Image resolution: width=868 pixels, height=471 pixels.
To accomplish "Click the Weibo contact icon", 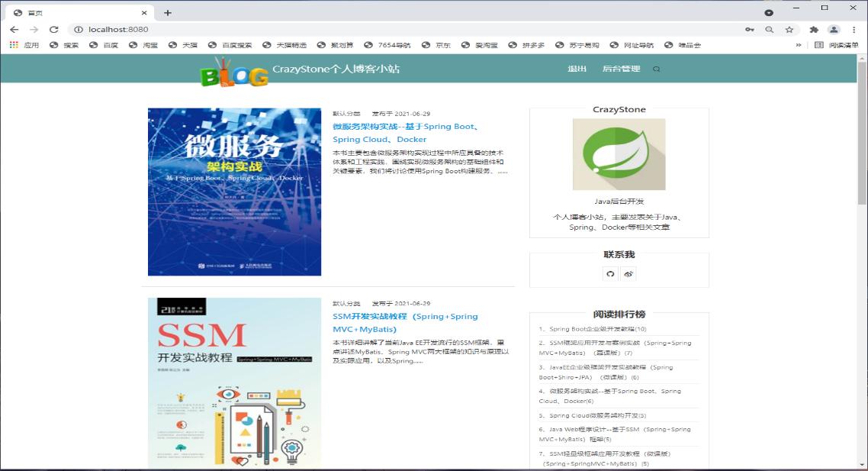I will [x=628, y=274].
